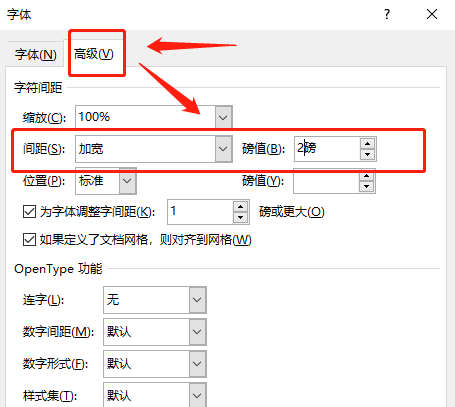Increase the 磅值(B) spacing value
The height and width of the screenshot is (407, 455).
click(x=368, y=144)
